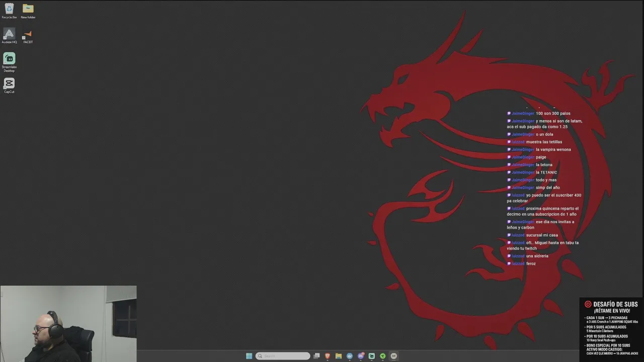Open Discord from the taskbar
The width and height of the screenshot is (644, 362).
[x=361, y=356]
